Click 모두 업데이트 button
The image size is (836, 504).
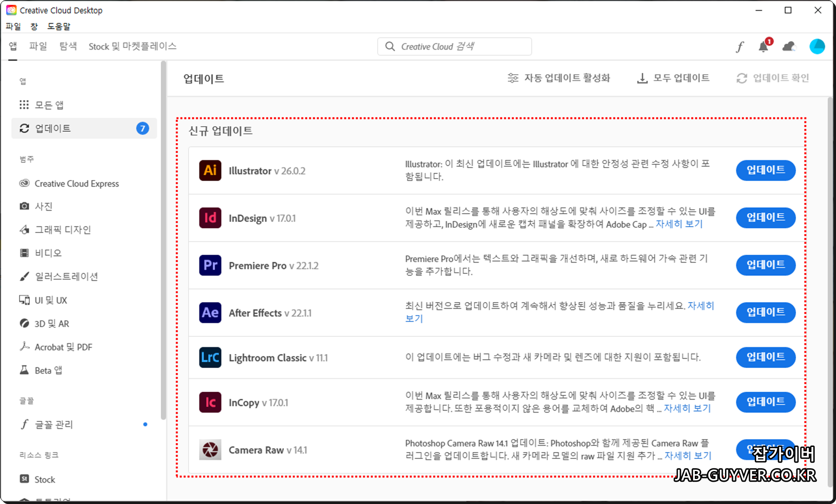point(673,78)
